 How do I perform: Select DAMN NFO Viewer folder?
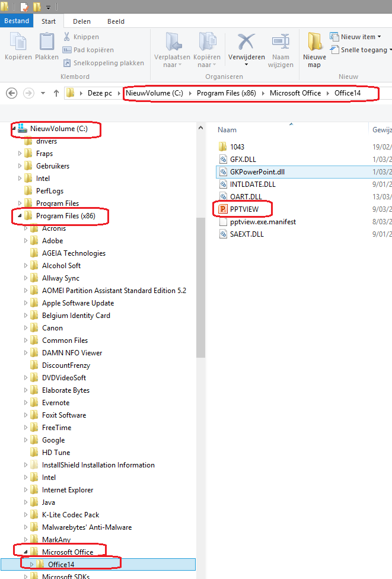click(x=72, y=352)
